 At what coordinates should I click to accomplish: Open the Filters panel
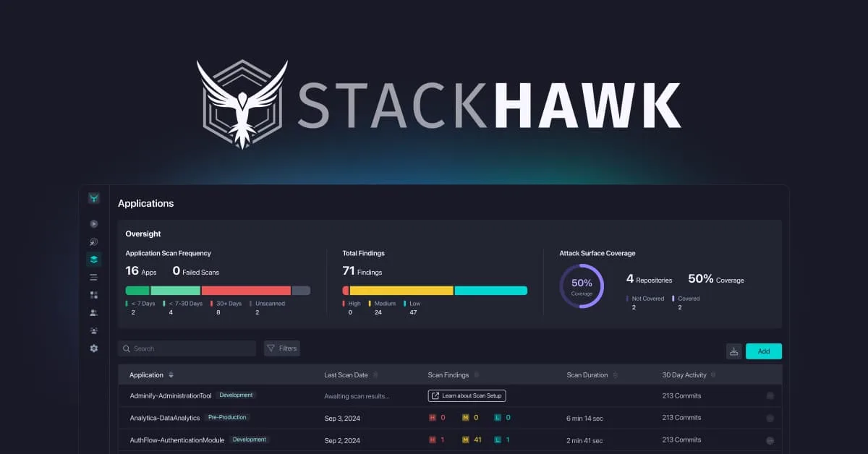281,348
